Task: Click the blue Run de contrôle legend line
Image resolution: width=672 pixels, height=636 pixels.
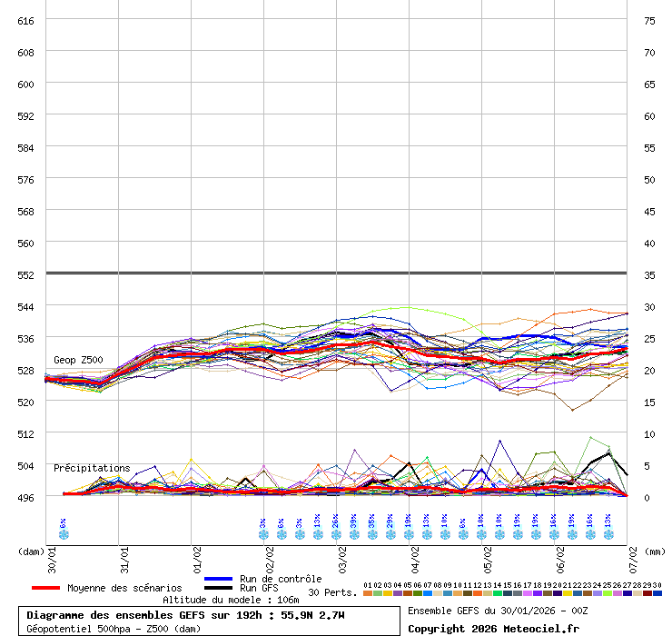Action: click(218, 579)
